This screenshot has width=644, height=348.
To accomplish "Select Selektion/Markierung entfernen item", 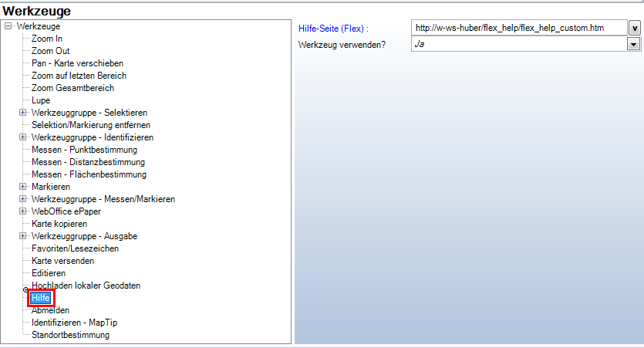I will (91, 125).
